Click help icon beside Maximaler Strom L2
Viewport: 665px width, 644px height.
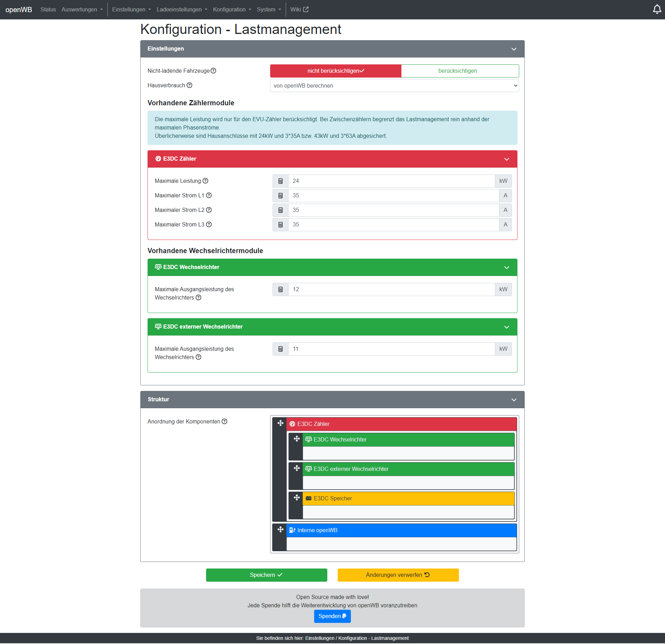pos(209,210)
